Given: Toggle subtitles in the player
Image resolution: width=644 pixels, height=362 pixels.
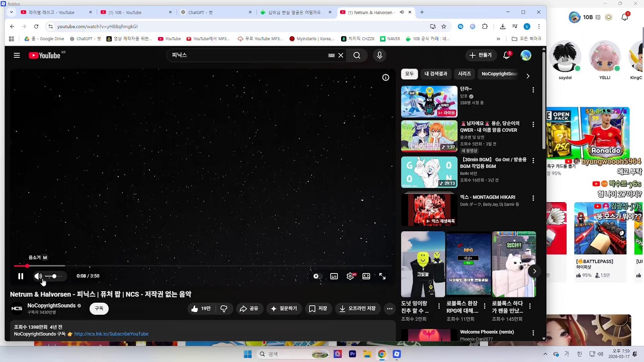Looking at the screenshot, I should (x=334, y=276).
